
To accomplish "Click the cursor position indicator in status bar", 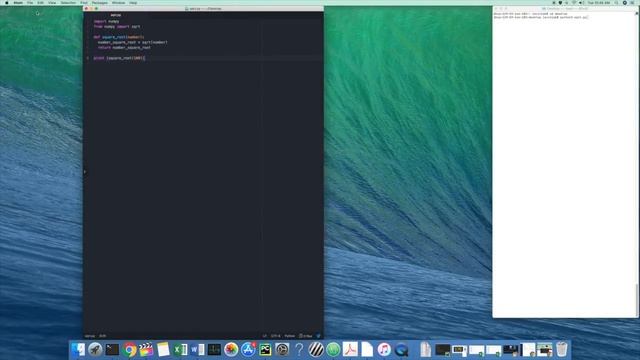I will click(x=102, y=336).
